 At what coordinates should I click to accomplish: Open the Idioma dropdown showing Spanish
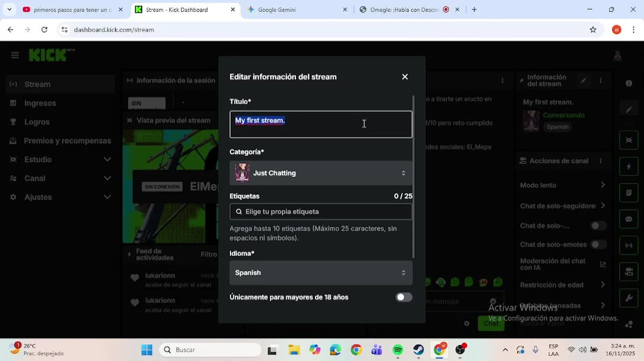pyautogui.click(x=321, y=273)
